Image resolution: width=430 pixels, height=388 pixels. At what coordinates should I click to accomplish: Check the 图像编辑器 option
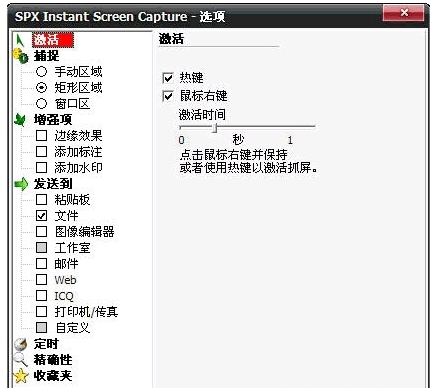pos(41,231)
